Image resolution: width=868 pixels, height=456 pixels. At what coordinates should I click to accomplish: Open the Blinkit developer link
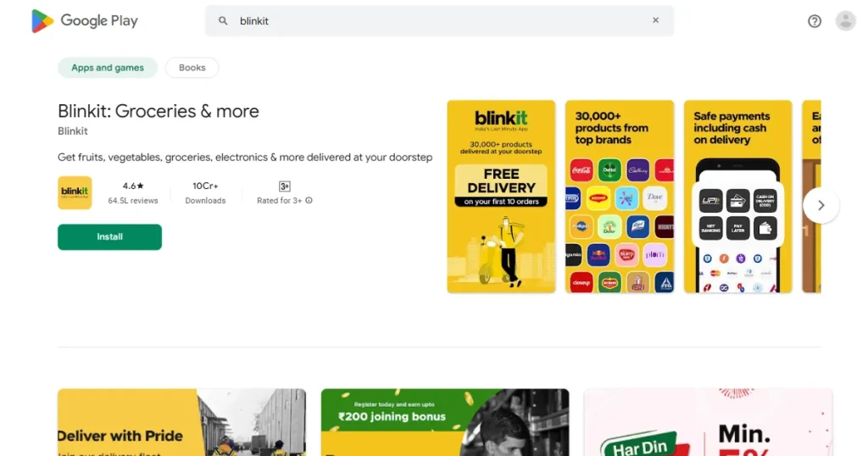coord(73,131)
